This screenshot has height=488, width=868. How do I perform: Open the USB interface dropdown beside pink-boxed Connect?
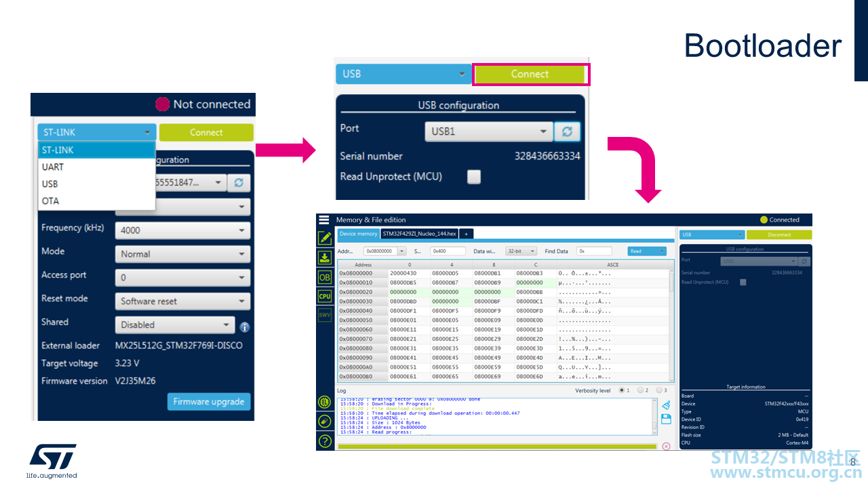coord(403,74)
